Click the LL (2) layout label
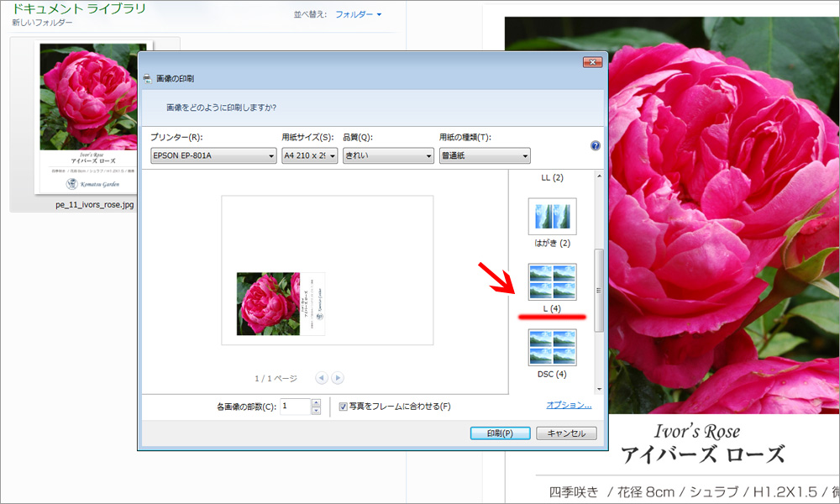Viewport: 840px width, 504px height. coord(553,178)
